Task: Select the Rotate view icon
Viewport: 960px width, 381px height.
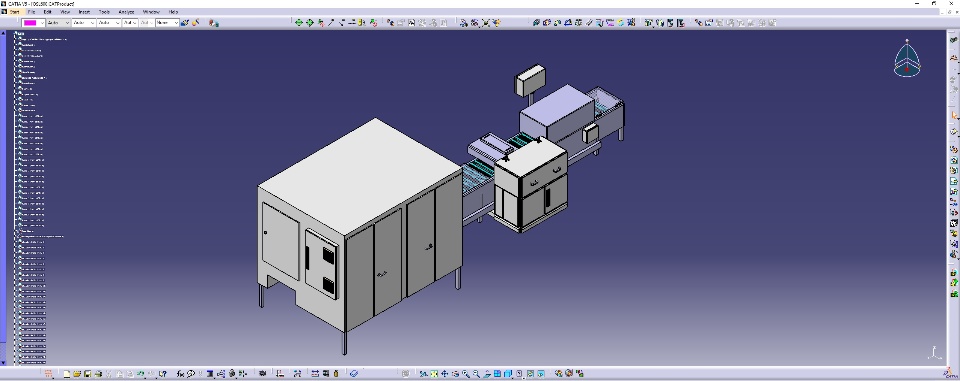Action: 456,374
